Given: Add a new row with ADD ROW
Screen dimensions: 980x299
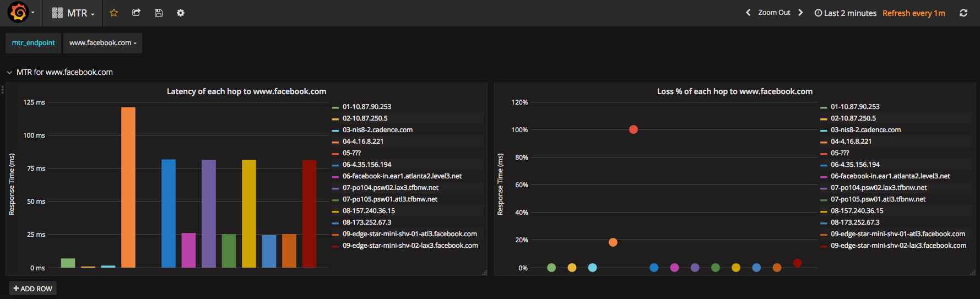Looking at the screenshot, I should 33,289.
